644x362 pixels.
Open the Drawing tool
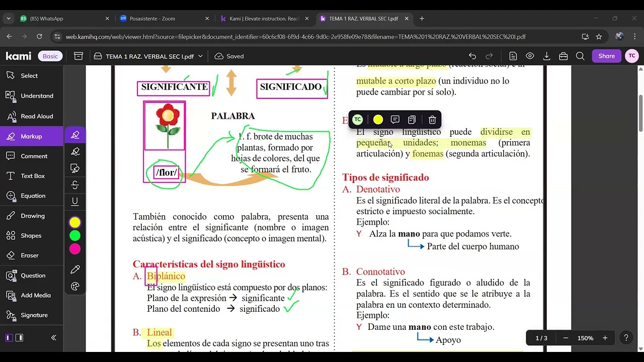coord(32,216)
